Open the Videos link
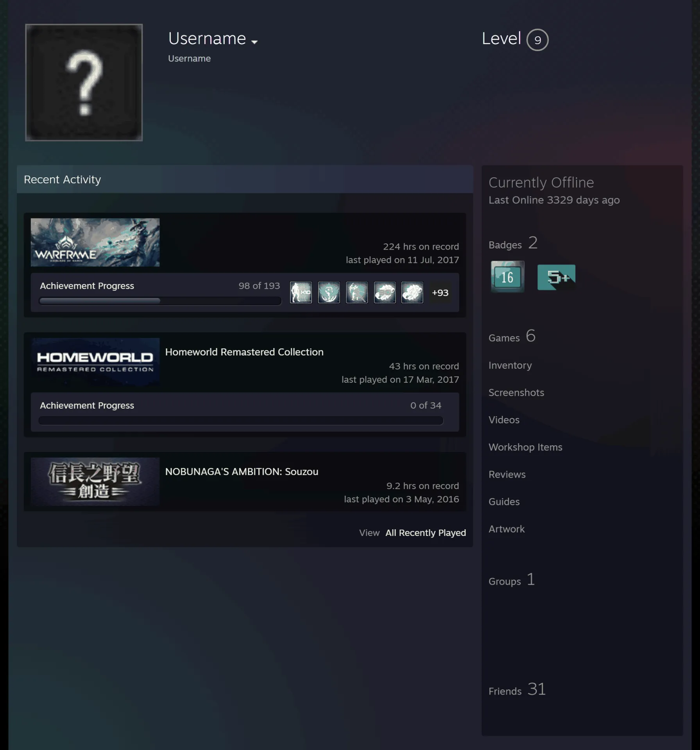This screenshot has width=700, height=750. click(504, 420)
